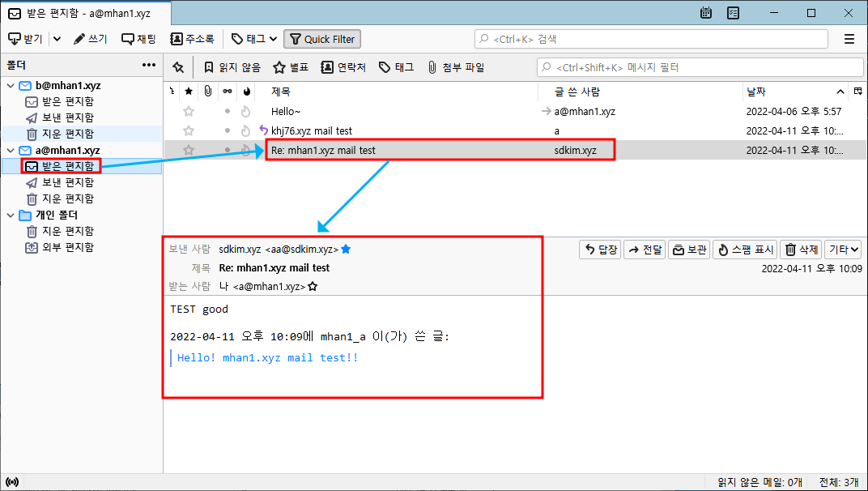868x491 pixels.
Task: Open the 기타 more actions dropdown
Action: (x=843, y=250)
